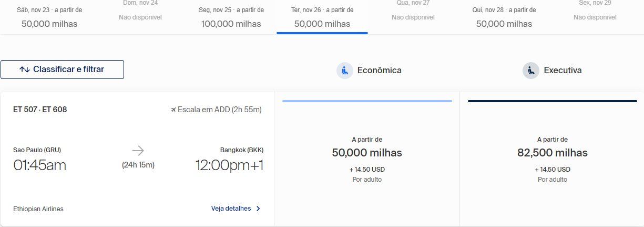Choose the Econômica 50,000 milhas fare
Image resolution: width=644 pixels, height=227 pixels.
[x=367, y=159]
